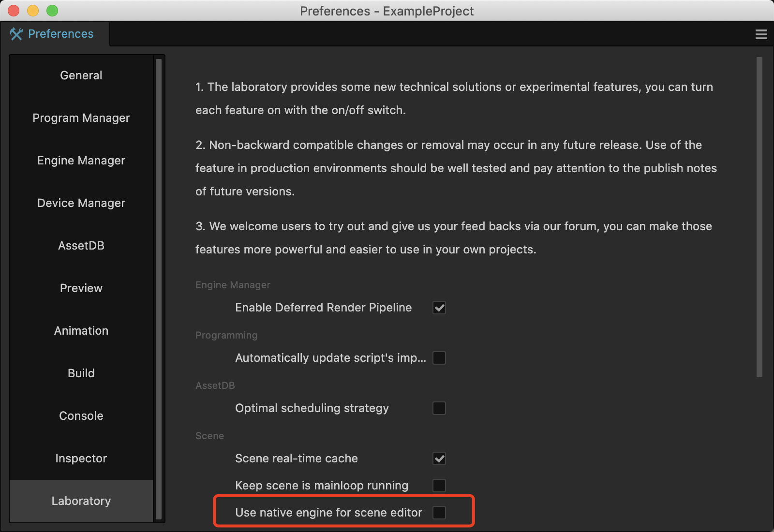Click the Scene group heading
The width and height of the screenshot is (774, 532).
[209, 436]
